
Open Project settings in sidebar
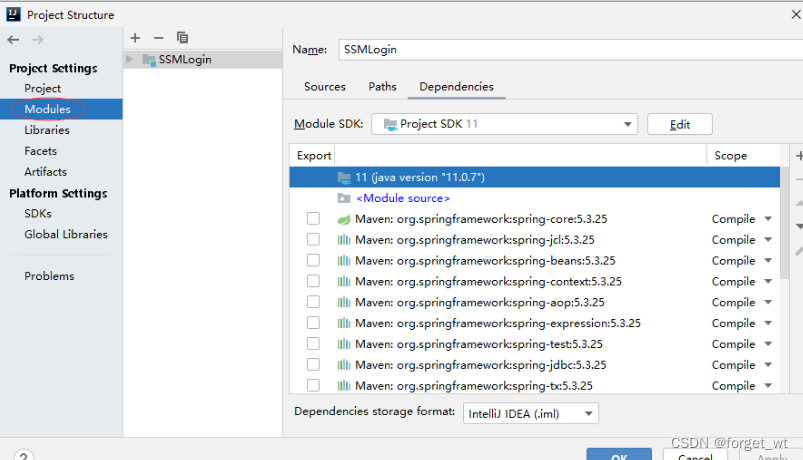coord(43,88)
